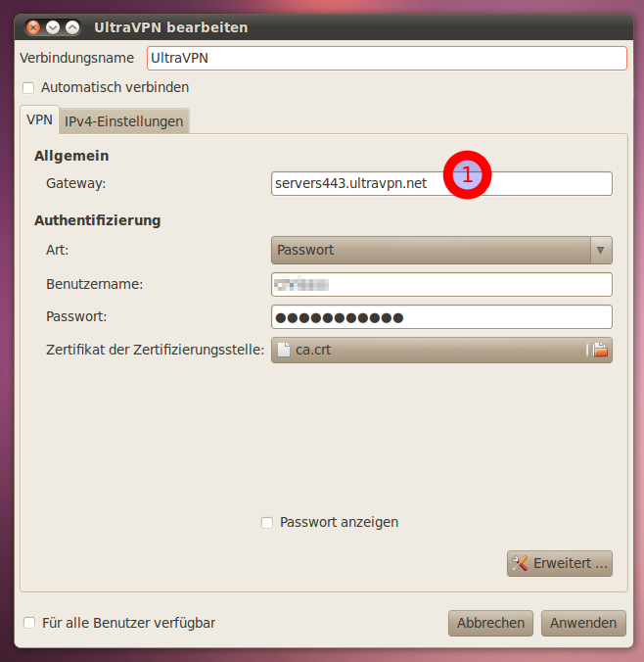Focus the Benutzername input field
The height and width of the screenshot is (662, 644).
440,285
